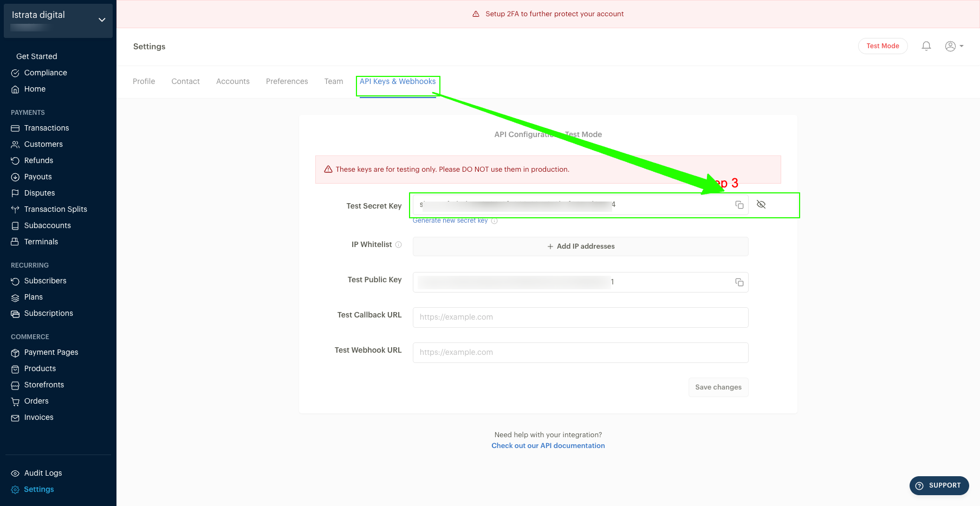Open the API documentation link

[x=548, y=446]
